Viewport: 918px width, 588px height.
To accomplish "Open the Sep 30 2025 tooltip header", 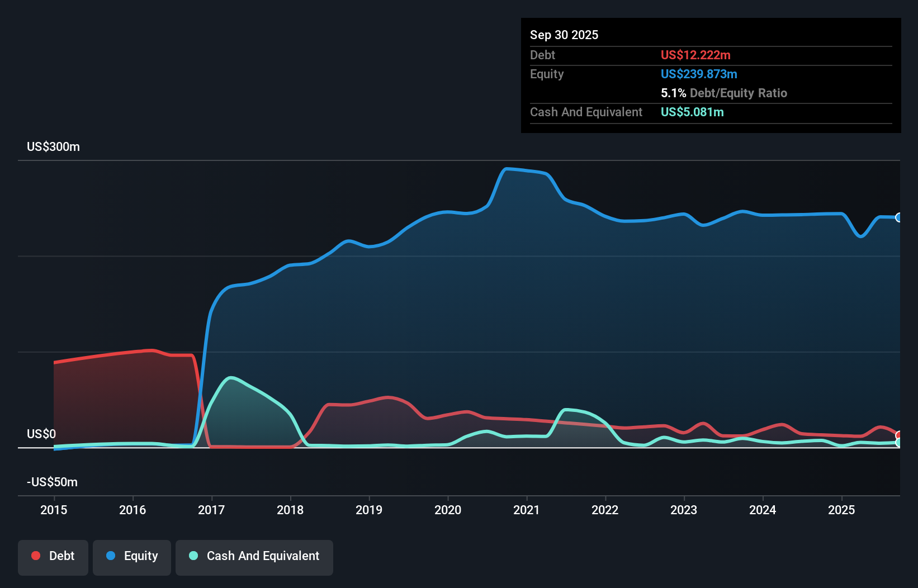I will coord(564,35).
